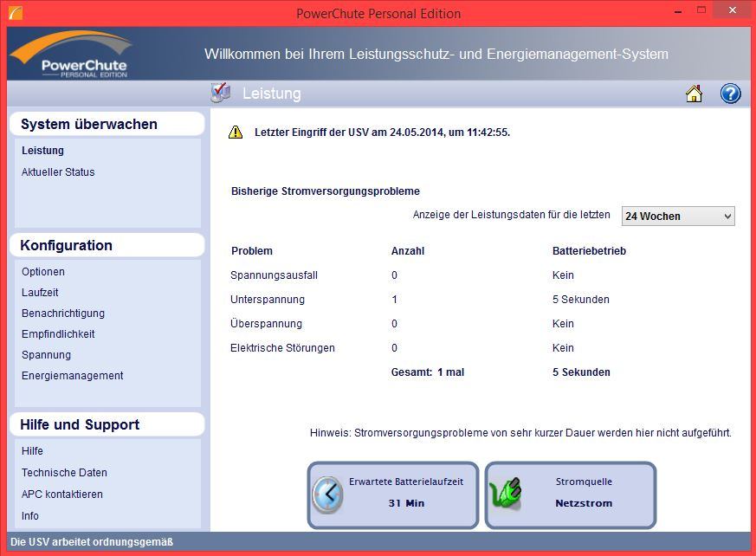The image size is (756, 556).
Task: Click the PowerChute logo
Action: point(70,54)
